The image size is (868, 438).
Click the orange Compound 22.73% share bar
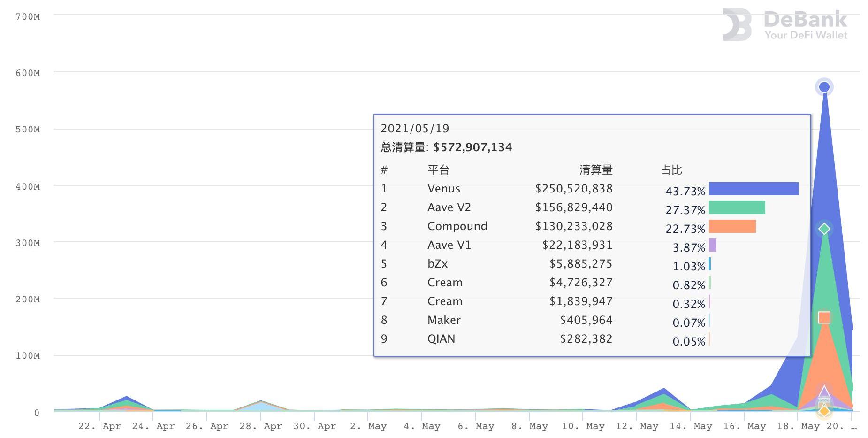click(732, 226)
